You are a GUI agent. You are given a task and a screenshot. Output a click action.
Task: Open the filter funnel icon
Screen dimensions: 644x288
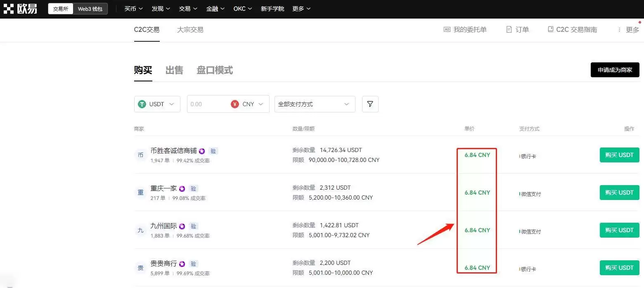point(369,104)
